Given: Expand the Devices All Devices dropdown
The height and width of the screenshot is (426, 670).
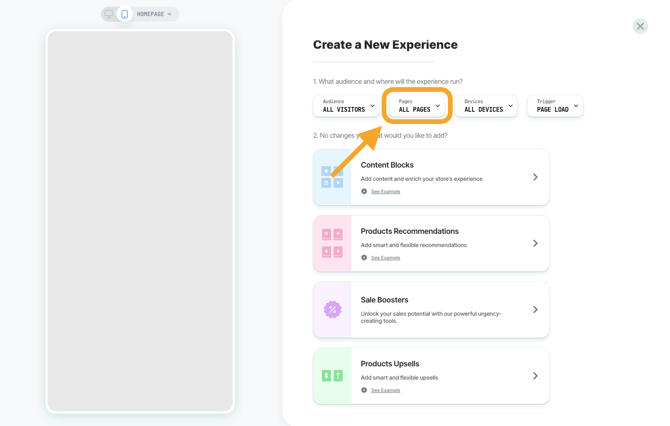Looking at the screenshot, I should (x=487, y=105).
